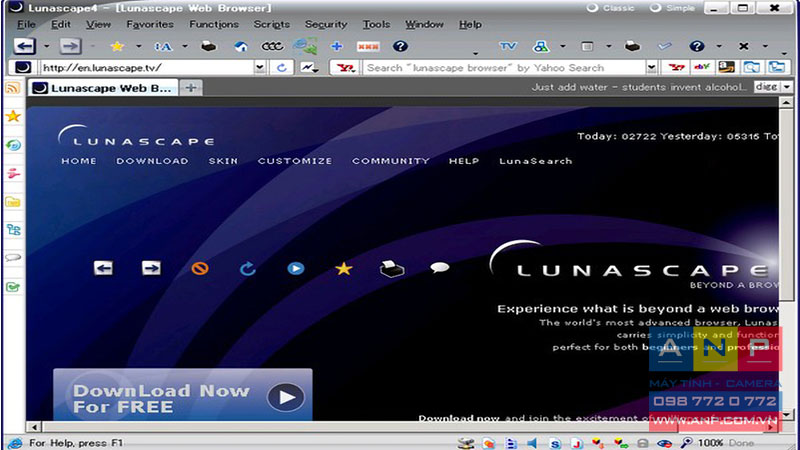This screenshot has width=800, height=450.
Task: Click the Amazon search shortcut icon
Action: (727, 67)
